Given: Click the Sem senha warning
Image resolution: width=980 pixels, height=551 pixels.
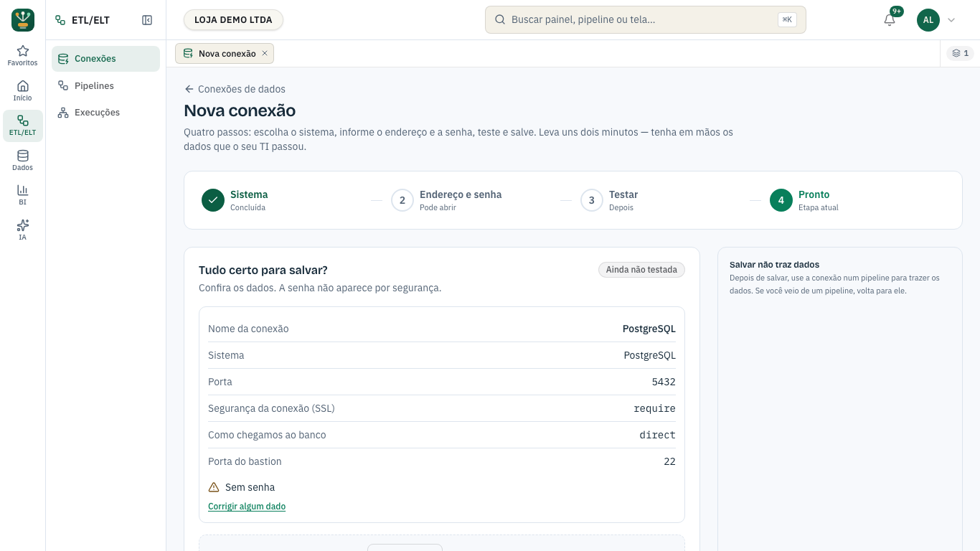Looking at the screenshot, I should 242,487.
